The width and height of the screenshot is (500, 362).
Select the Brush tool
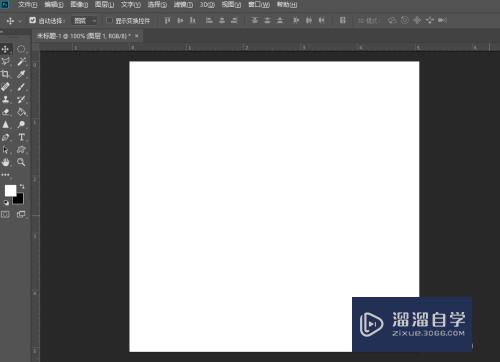pyautogui.click(x=21, y=87)
